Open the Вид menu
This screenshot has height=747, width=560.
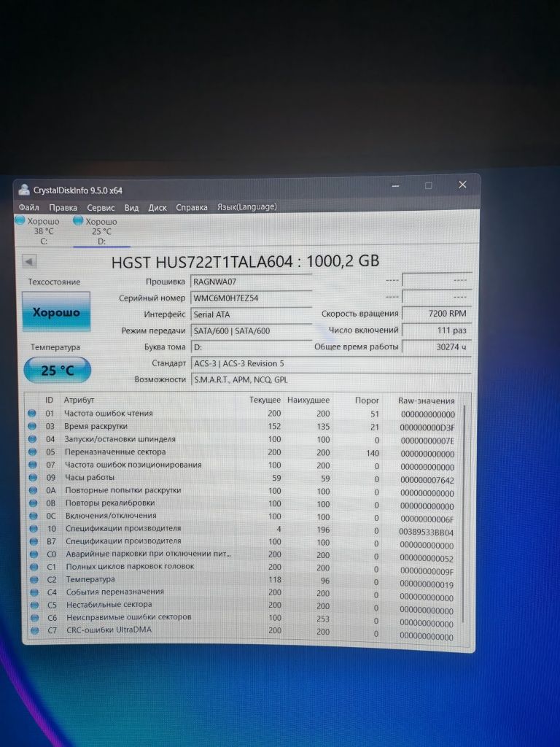coord(131,208)
